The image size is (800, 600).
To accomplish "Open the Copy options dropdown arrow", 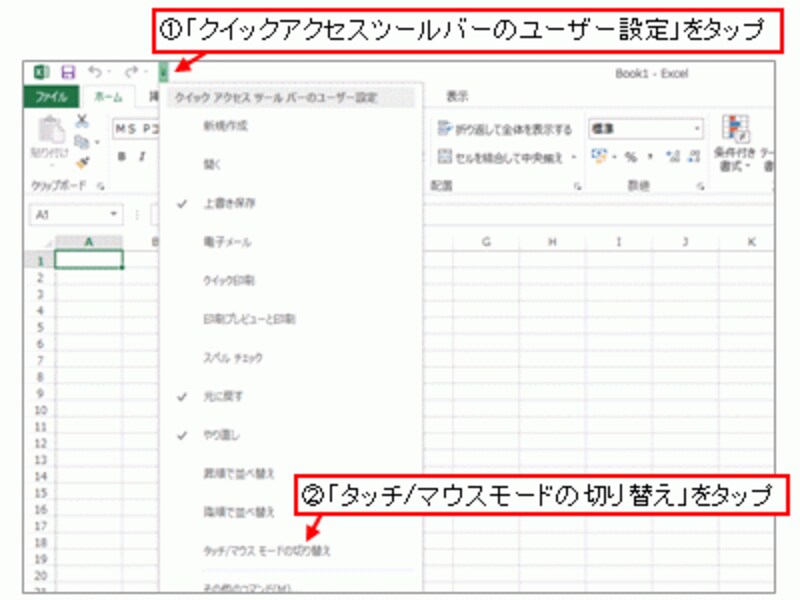I will pos(97,142).
